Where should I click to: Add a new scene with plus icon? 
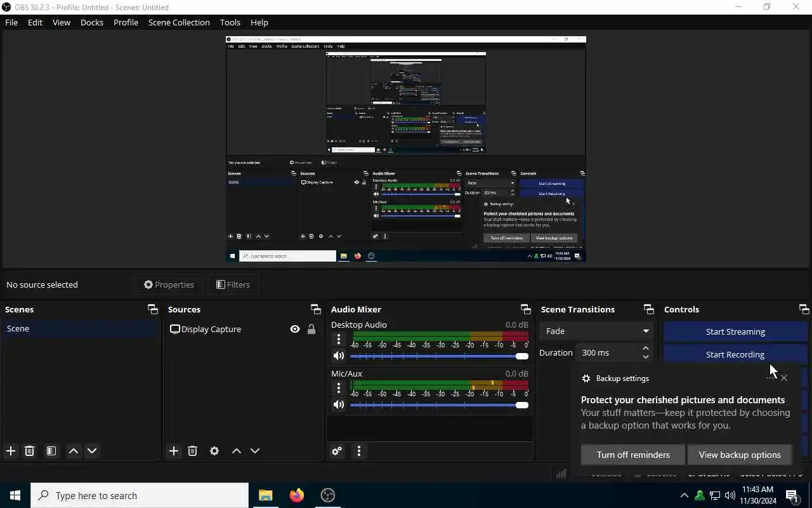11,451
